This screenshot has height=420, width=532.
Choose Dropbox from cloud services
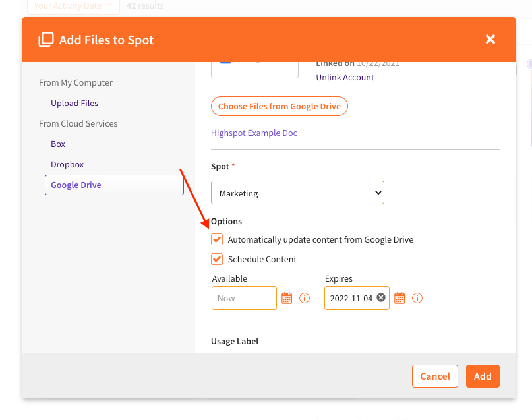[x=67, y=165]
